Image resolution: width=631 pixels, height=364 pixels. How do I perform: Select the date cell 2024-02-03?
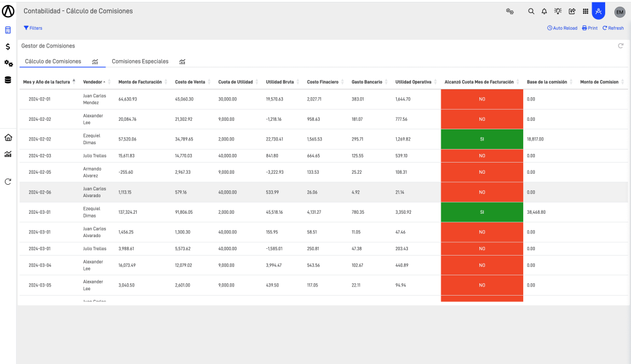click(x=40, y=156)
